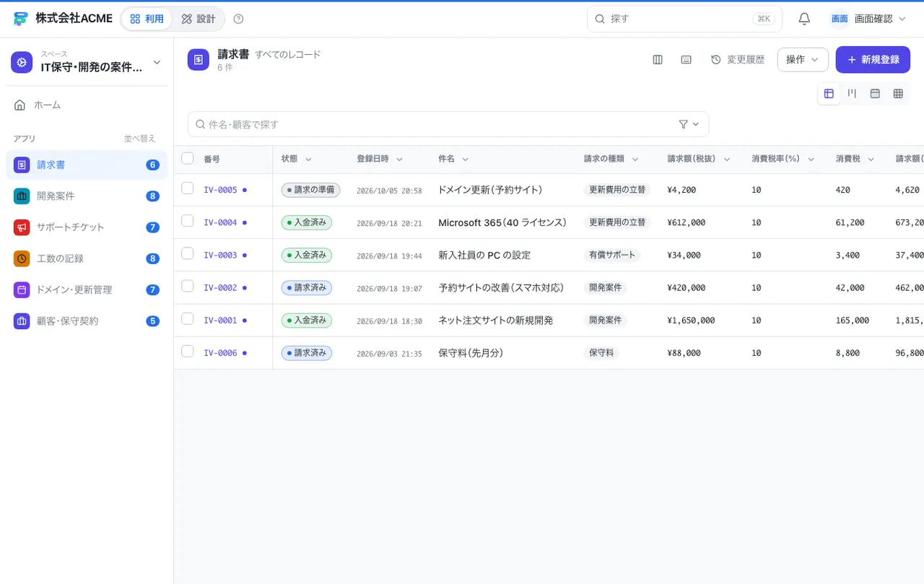Open the 状態 column header dropdown
Screen dimensions: 924x584
(308, 160)
